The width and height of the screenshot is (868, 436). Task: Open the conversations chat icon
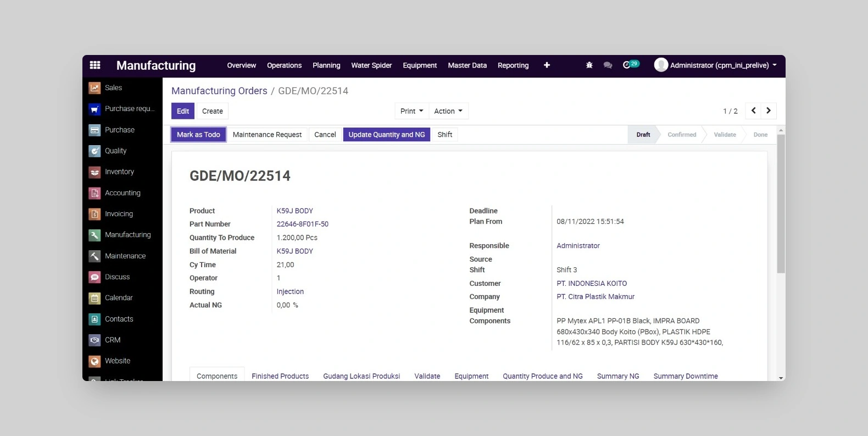point(608,65)
